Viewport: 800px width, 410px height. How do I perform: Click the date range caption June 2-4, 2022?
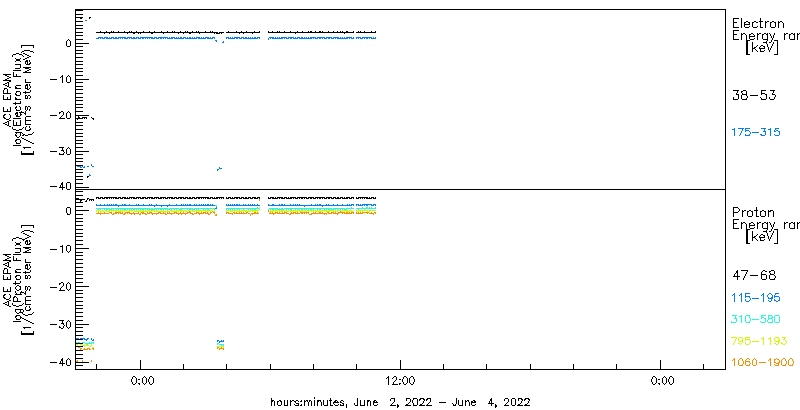(400, 402)
